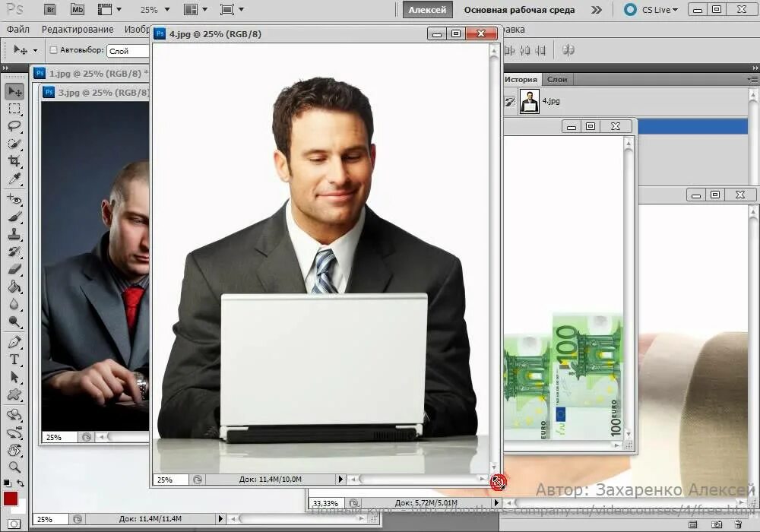Click the delete state trash icon

738,524
